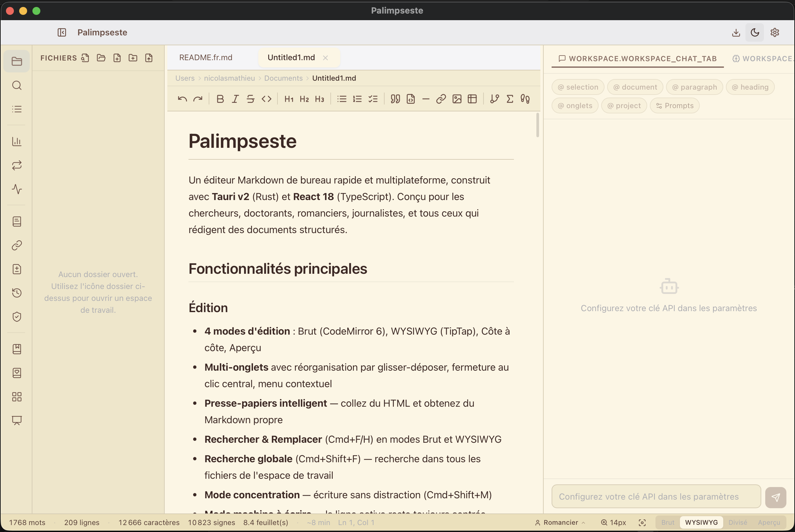Switch editor to Brut mode
795x532 pixels.
pos(667,522)
